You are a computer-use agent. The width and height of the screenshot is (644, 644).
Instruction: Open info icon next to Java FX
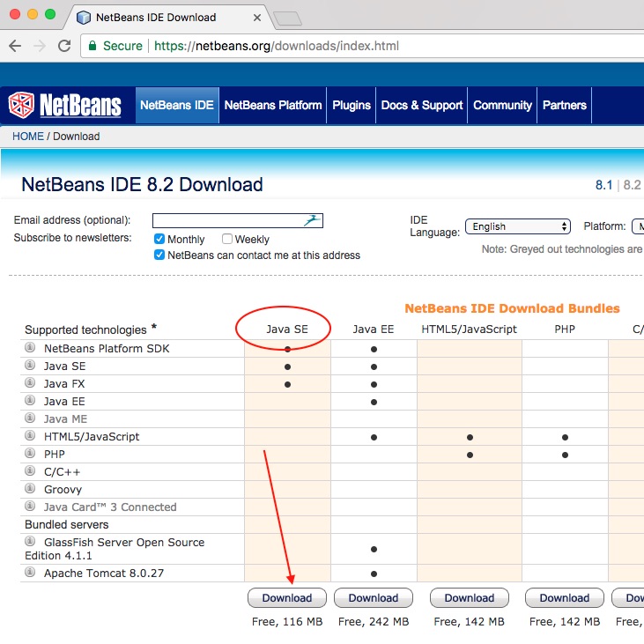tap(30, 382)
